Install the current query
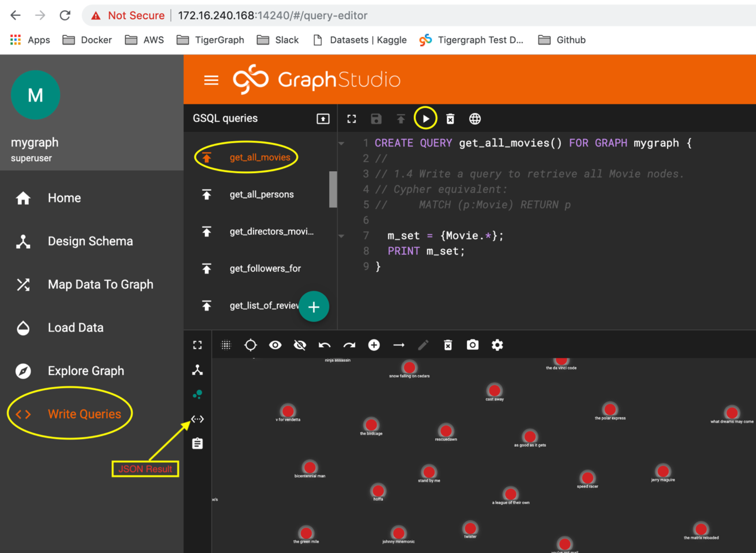This screenshot has width=756, height=553. 401,119
